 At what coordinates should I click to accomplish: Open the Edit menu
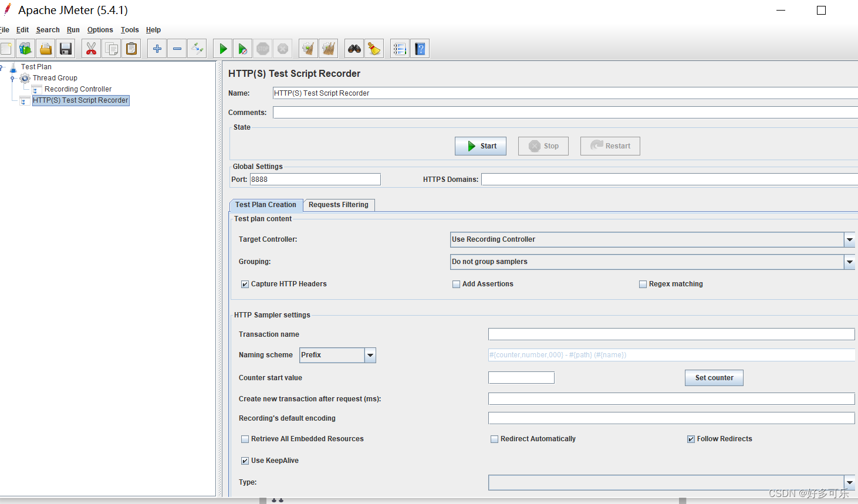(x=22, y=30)
